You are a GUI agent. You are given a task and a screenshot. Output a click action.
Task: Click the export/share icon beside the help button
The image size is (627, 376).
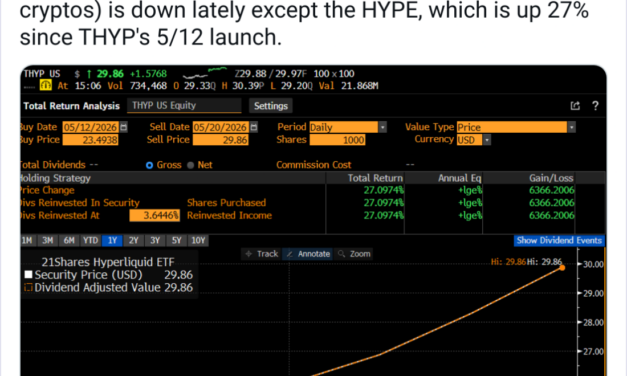(575, 106)
